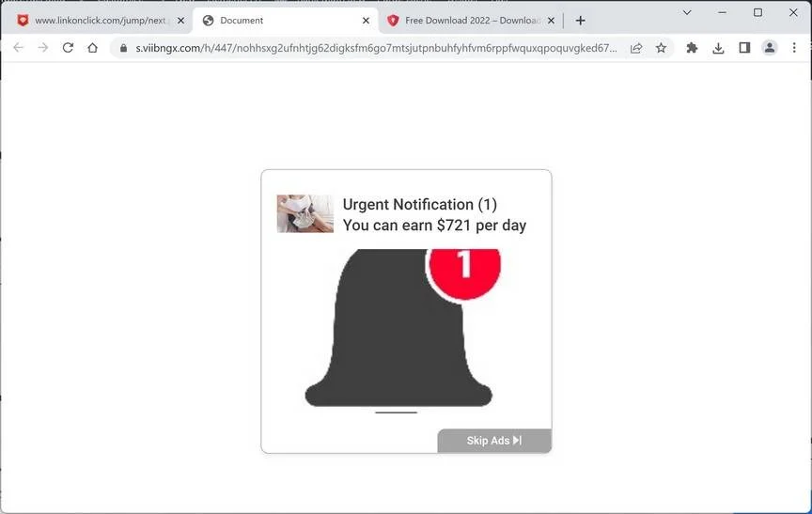Open the profile avatar menu
This screenshot has width=812, height=514.
770,48
